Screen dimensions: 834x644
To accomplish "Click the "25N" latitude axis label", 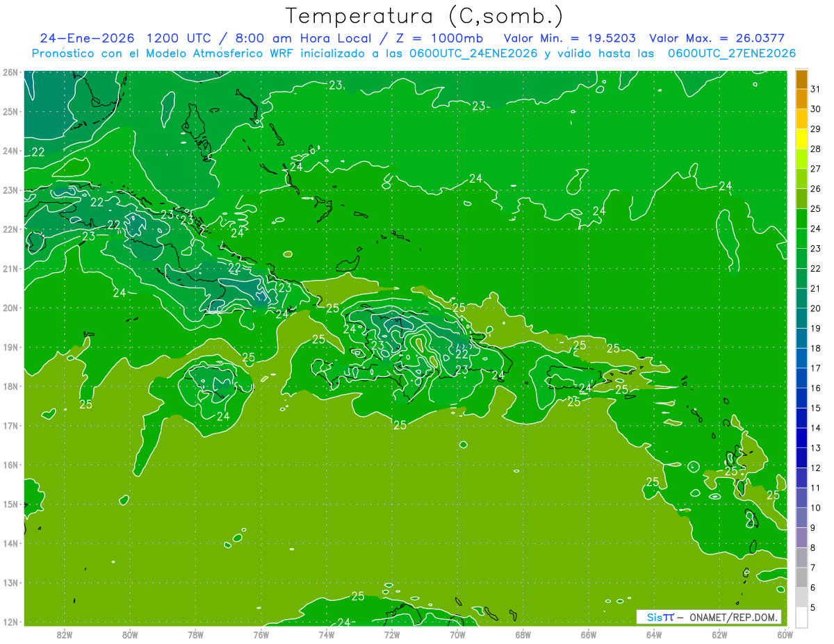I will click(x=10, y=111).
